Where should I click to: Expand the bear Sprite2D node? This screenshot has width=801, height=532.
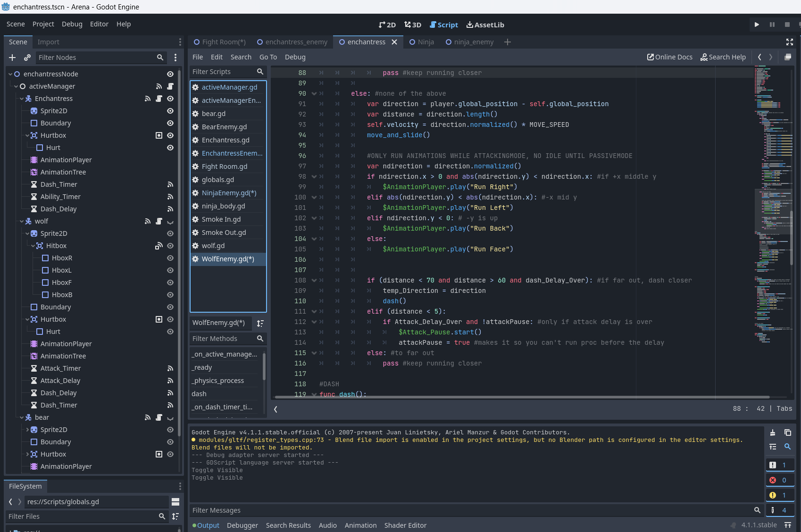pos(27,430)
